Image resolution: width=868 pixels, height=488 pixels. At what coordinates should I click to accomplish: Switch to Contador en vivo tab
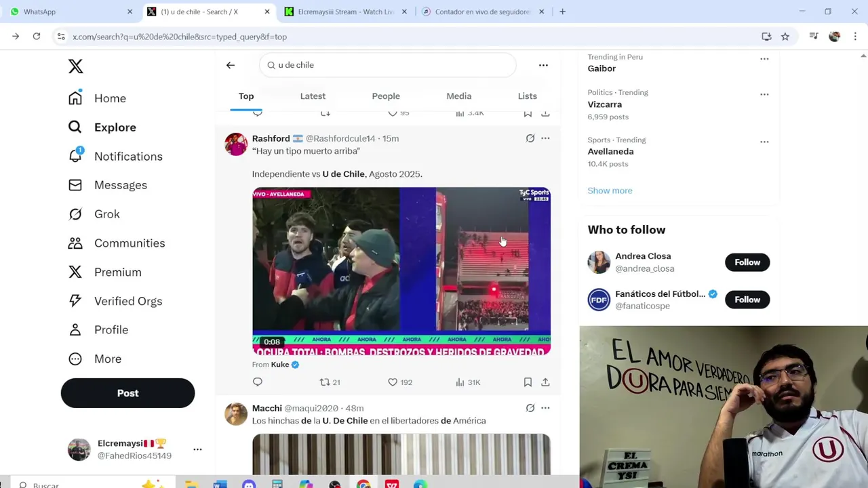point(482,12)
